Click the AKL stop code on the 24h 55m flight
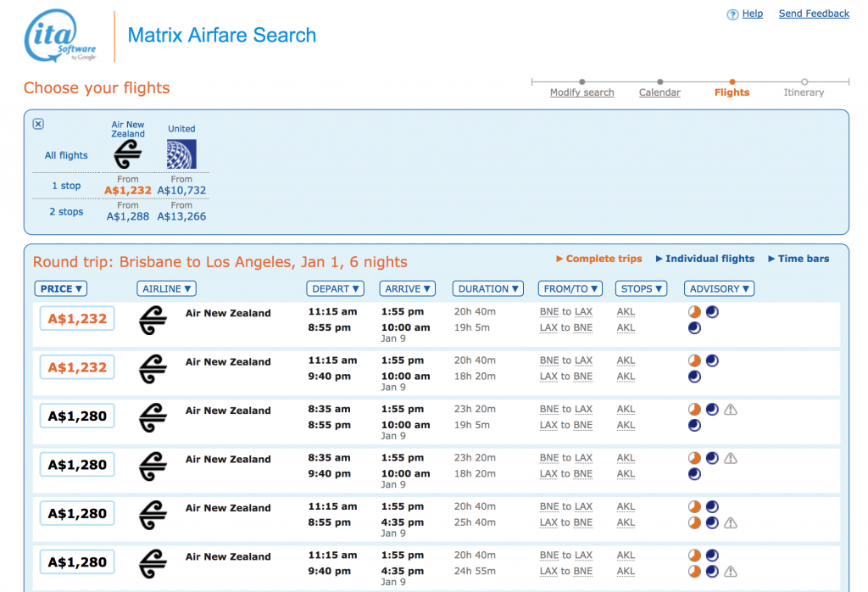Viewport: 868px width, 592px height. pos(626,572)
